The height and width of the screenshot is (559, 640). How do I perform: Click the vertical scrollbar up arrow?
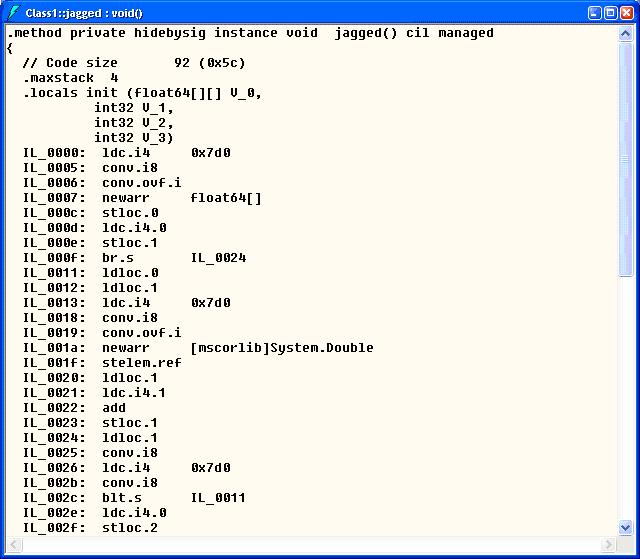click(x=625, y=33)
